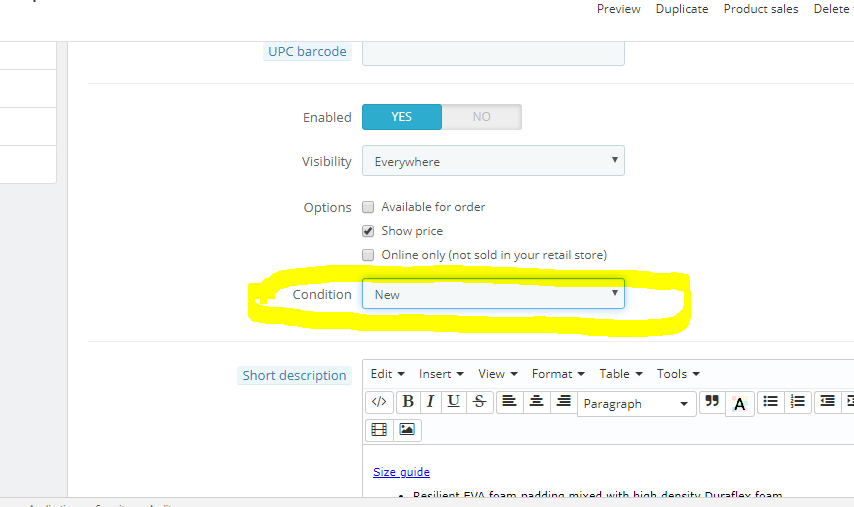Viewport: 854px width, 507px height.
Task: Click Delete in top toolbar
Action: [x=833, y=9]
